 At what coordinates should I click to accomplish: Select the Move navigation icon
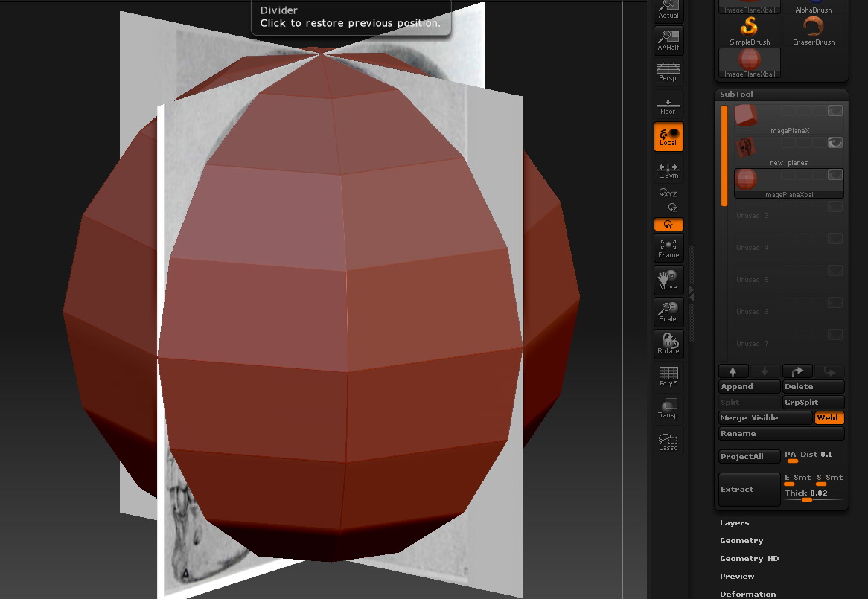pyautogui.click(x=668, y=281)
